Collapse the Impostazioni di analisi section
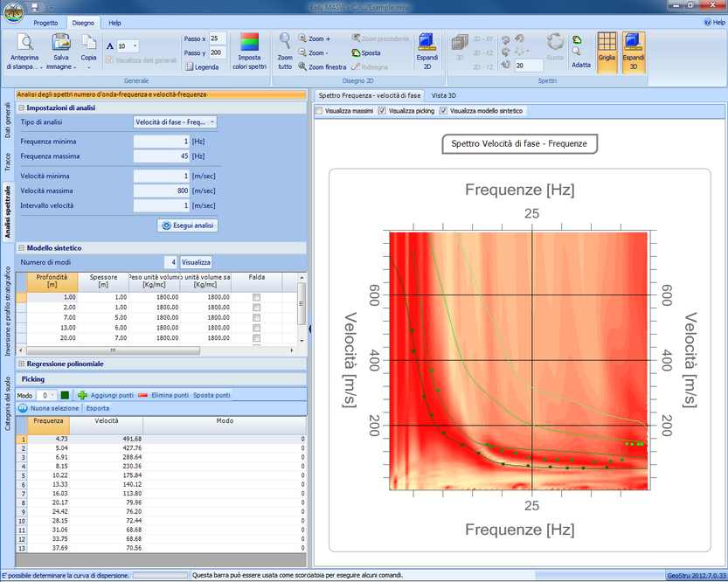 (21, 107)
